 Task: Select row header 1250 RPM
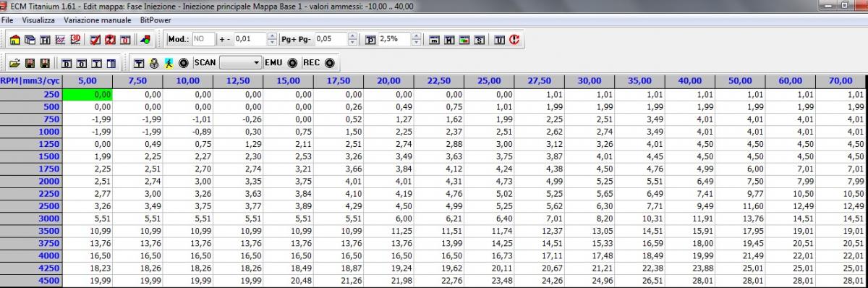(x=31, y=143)
